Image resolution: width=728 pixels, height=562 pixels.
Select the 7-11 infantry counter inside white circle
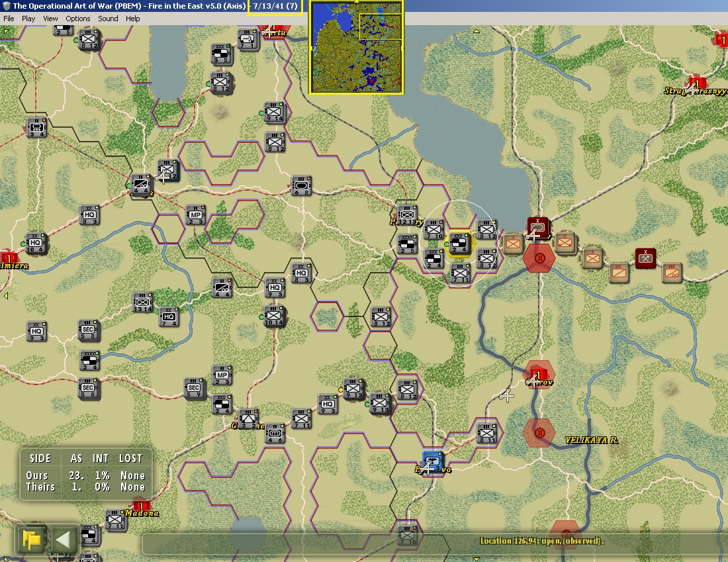coord(461,273)
